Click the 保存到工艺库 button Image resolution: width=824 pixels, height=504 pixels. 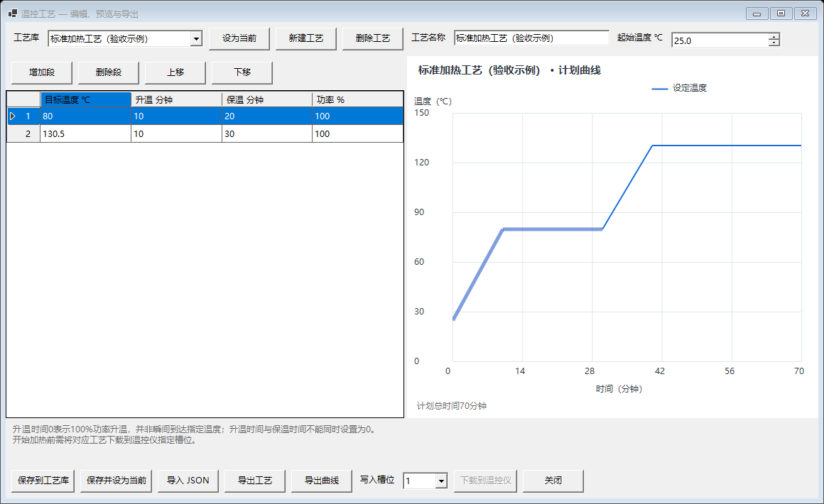[43, 481]
